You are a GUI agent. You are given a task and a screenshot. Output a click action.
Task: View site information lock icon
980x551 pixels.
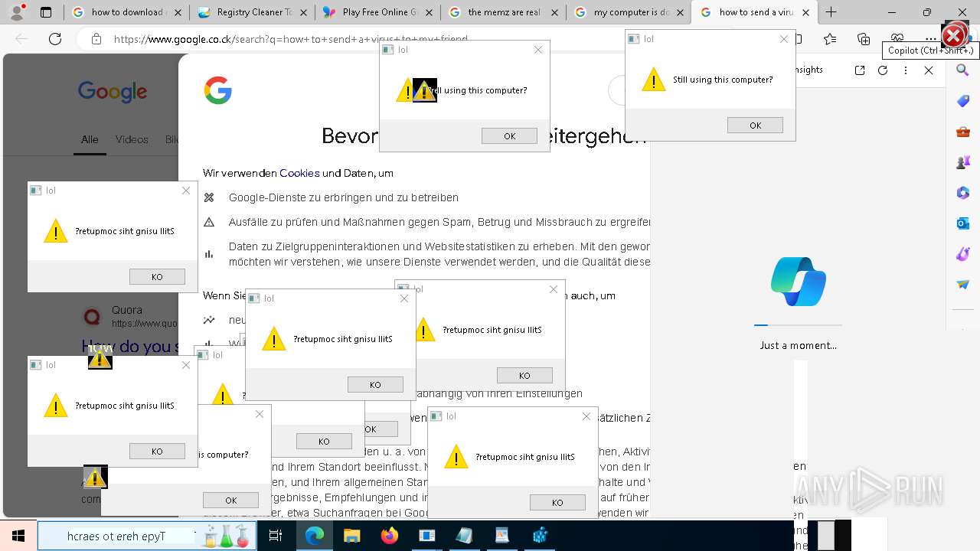[96, 39]
